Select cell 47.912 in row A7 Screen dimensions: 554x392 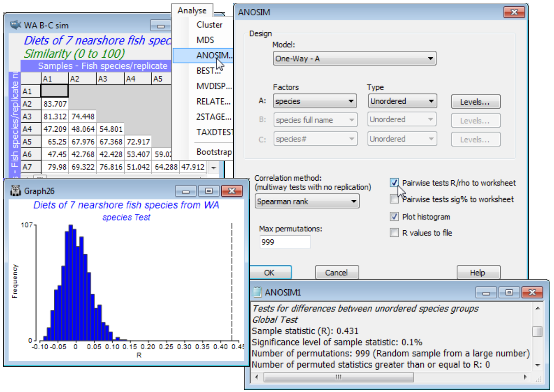pos(193,167)
